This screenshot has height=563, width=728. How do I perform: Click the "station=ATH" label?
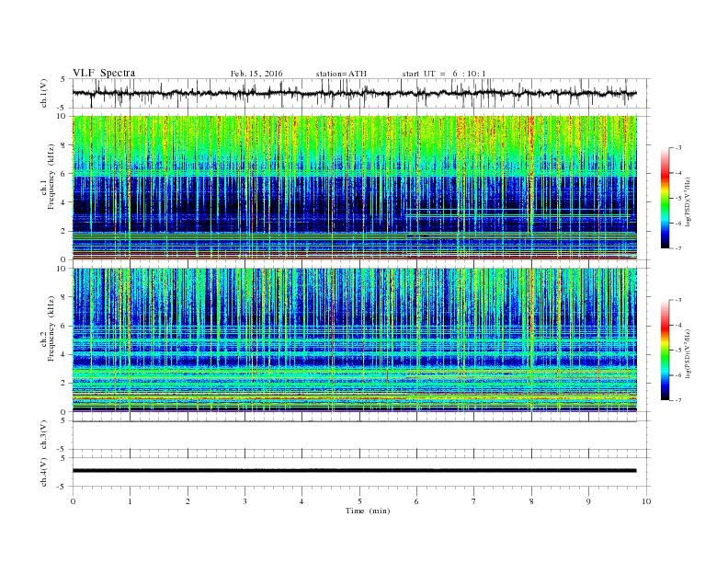(341, 74)
